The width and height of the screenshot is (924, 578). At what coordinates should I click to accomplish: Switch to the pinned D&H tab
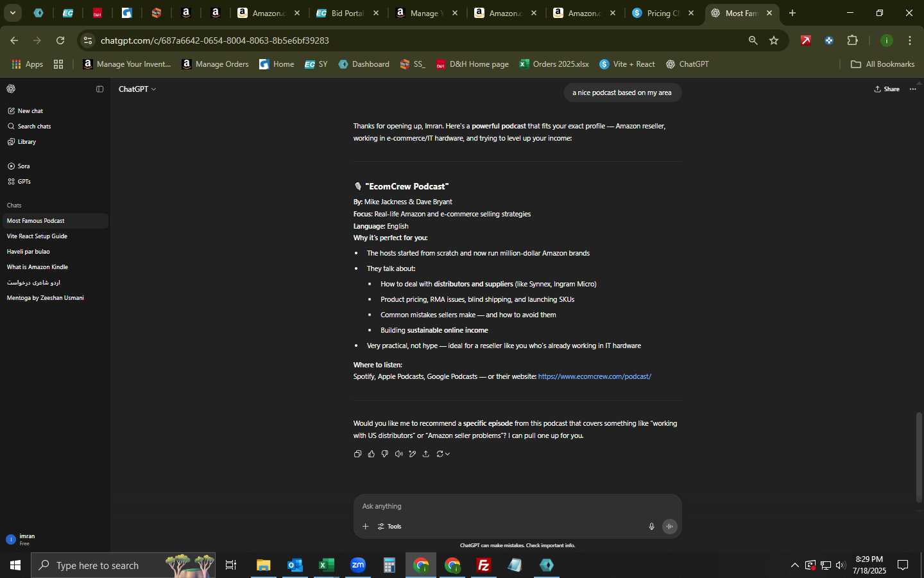(x=98, y=13)
